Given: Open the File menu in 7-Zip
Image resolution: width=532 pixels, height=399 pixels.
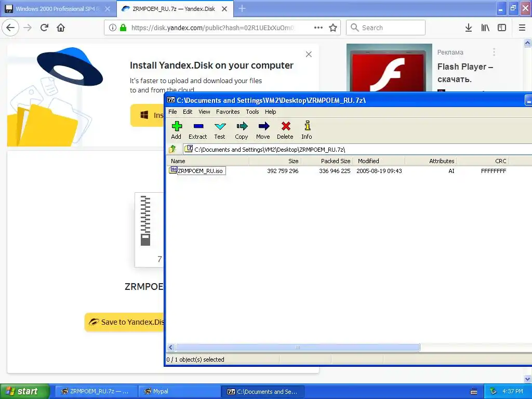Looking at the screenshot, I should pos(172,112).
